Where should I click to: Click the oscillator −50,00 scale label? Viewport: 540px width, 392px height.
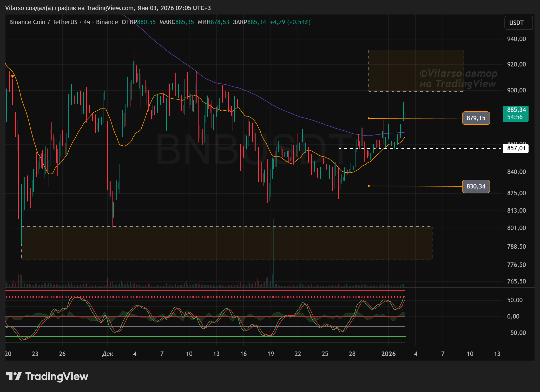(516, 333)
